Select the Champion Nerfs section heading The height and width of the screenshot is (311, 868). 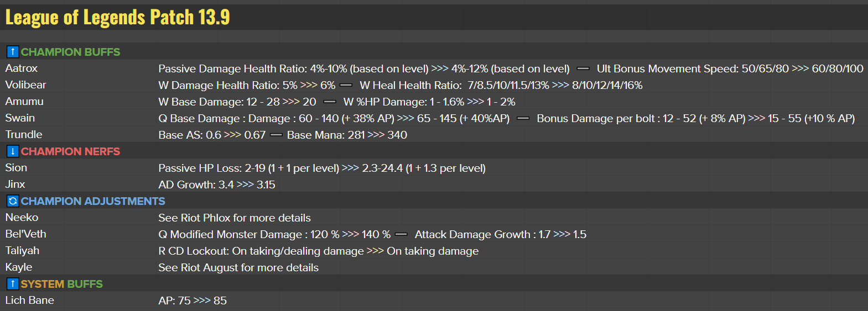pyautogui.click(x=70, y=151)
